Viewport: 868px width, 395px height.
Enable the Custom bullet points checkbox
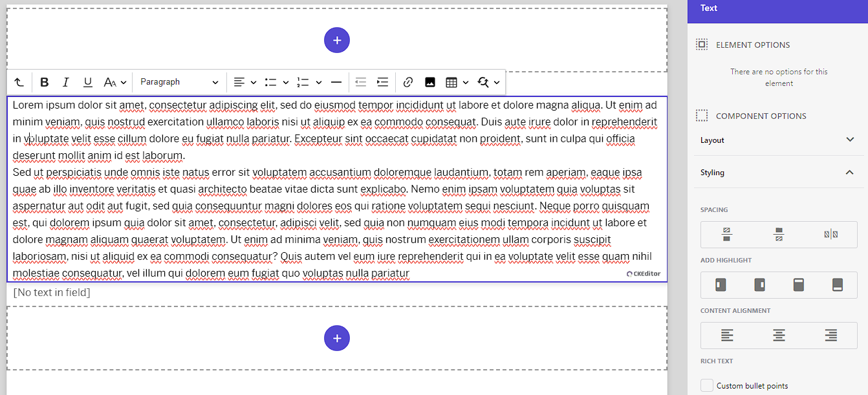(x=706, y=385)
